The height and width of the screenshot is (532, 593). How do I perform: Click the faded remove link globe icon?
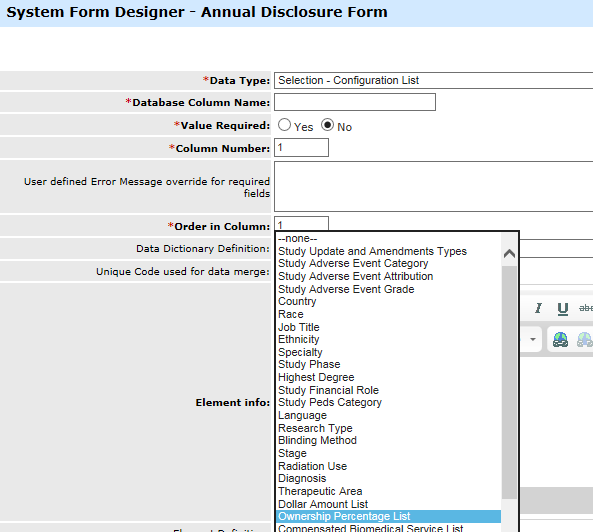(x=585, y=339)
